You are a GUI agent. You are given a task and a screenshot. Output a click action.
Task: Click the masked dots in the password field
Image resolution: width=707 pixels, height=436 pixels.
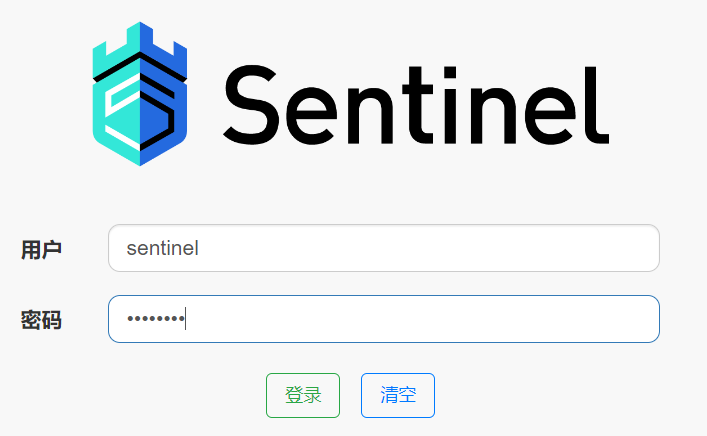[155, 320]
